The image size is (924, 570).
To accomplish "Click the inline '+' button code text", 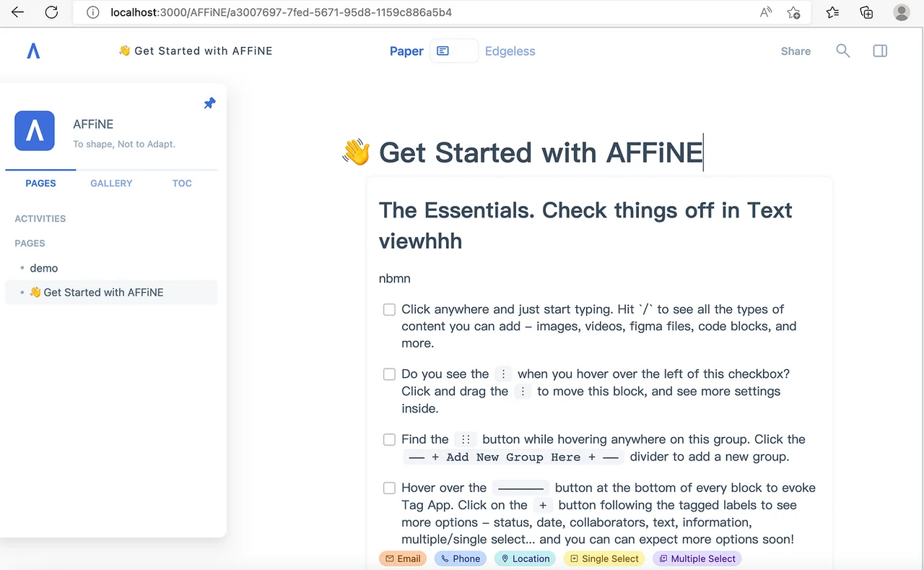I will [543, 505].
